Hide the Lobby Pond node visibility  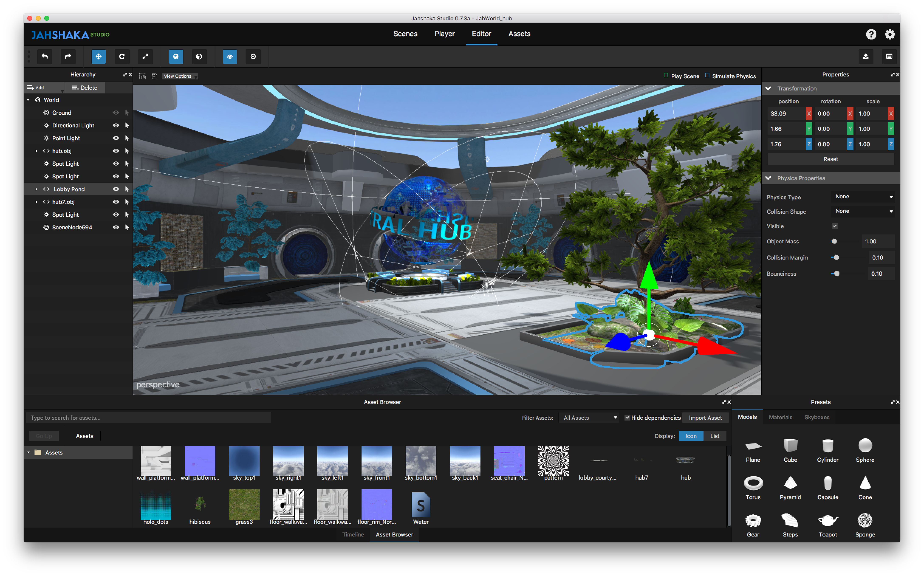(116, 189)
